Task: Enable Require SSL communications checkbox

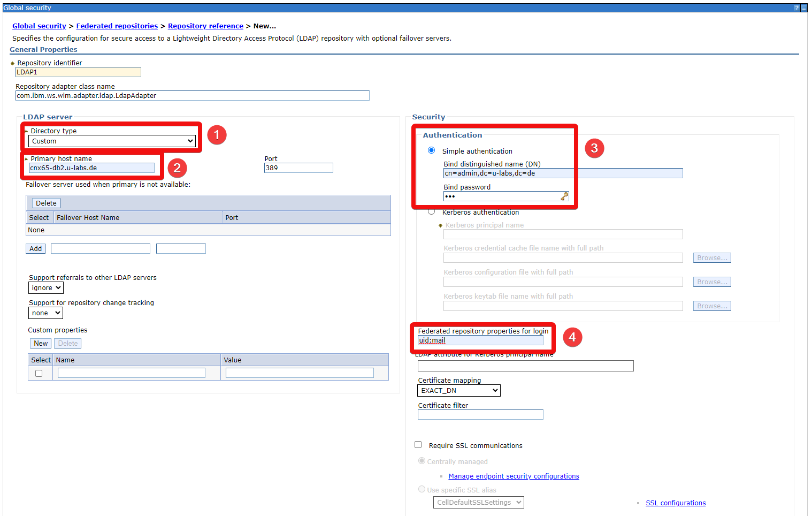Action: click(418, 445)
